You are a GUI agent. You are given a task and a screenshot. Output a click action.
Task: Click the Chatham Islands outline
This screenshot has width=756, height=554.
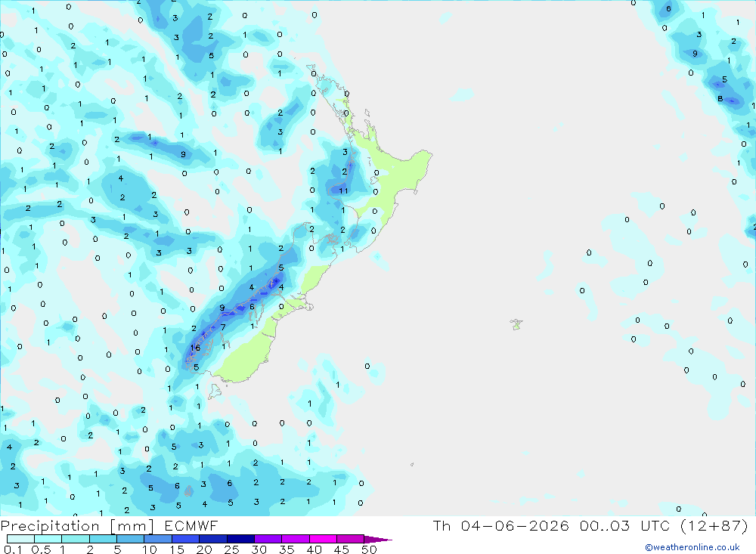point(516,324)
